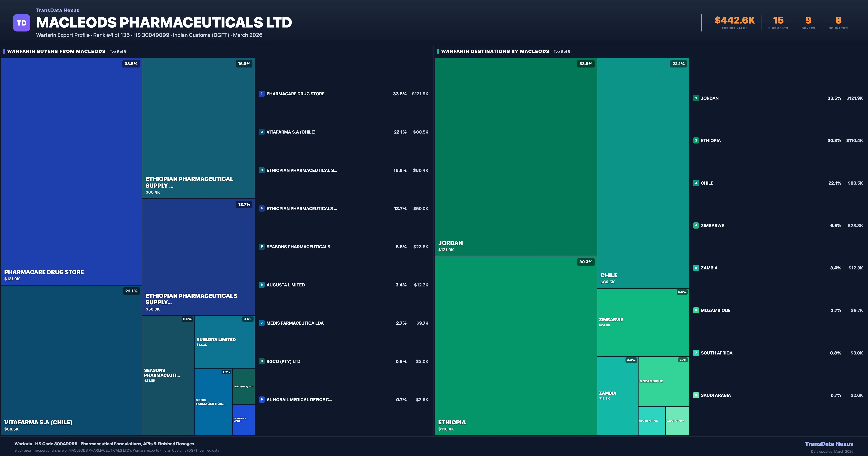Click the purple TD logo icon

pos(22,23)
